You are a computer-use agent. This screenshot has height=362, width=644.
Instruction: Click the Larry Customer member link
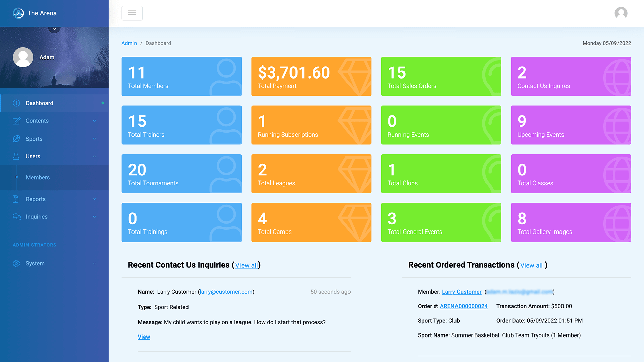pyautogui.click(x=462, y=292)
